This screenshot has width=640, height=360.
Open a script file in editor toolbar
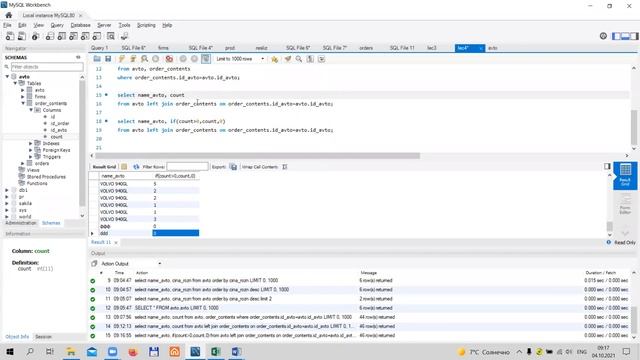[97, 59]
